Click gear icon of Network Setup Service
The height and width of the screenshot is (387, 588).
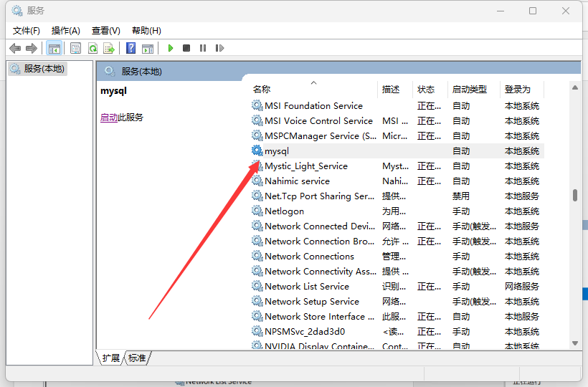[257, 301]
